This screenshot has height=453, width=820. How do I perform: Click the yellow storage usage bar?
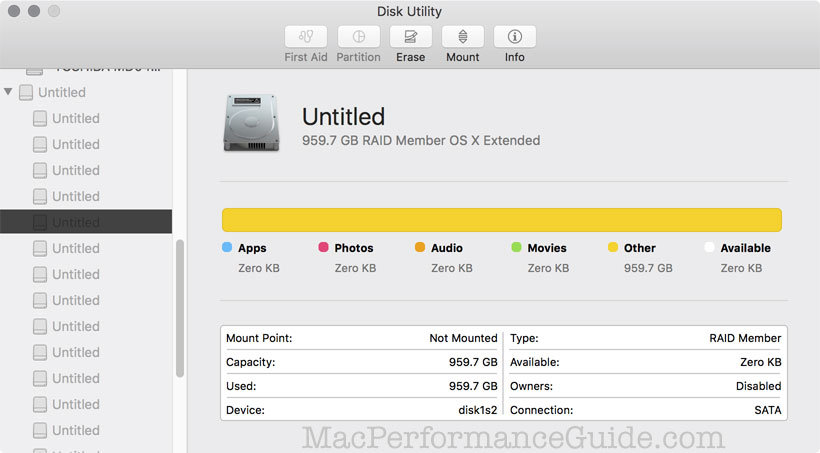point(501,220)
